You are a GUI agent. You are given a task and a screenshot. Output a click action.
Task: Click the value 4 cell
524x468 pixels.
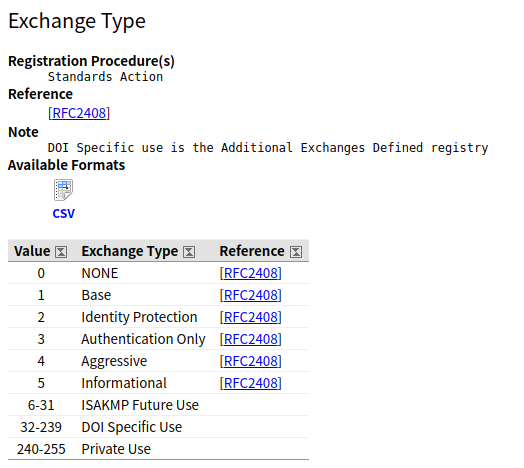point(41,361)
